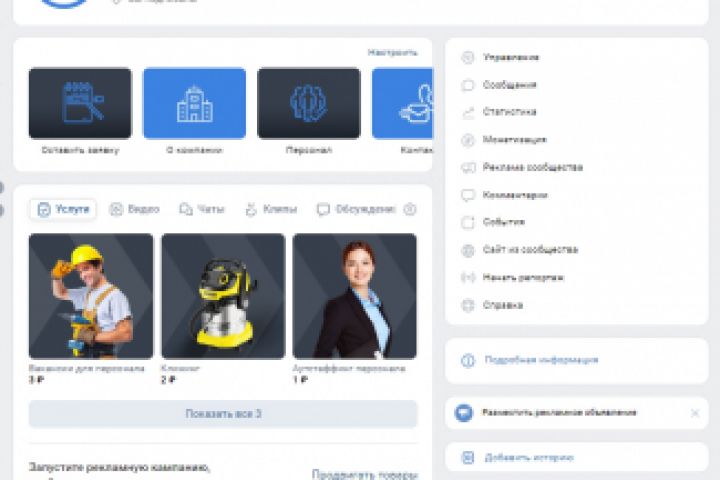Click the 2 ₽ price label
Image resolution: width=720 pixels, height=480 pixels.
(168, 380)
